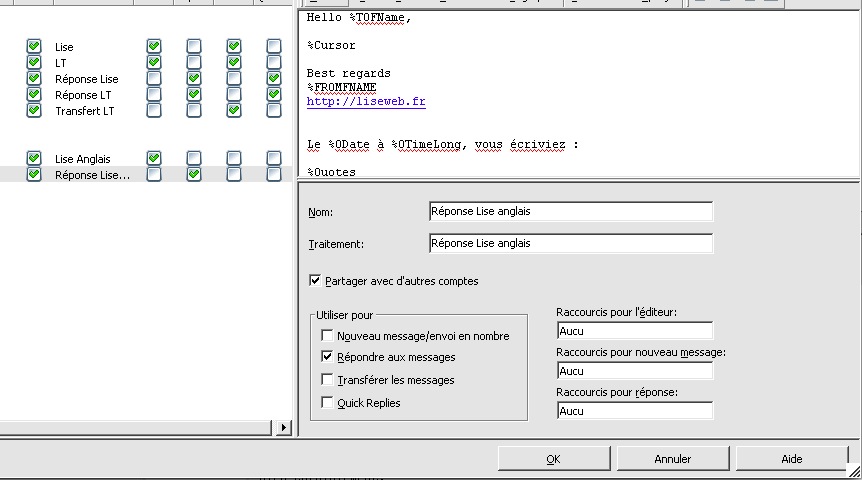Image resolution: width=862 pixels, height=480 pixels.
Task: Enable "Nouveau message/envoi en nombre" option
Action: pos(327,336)
